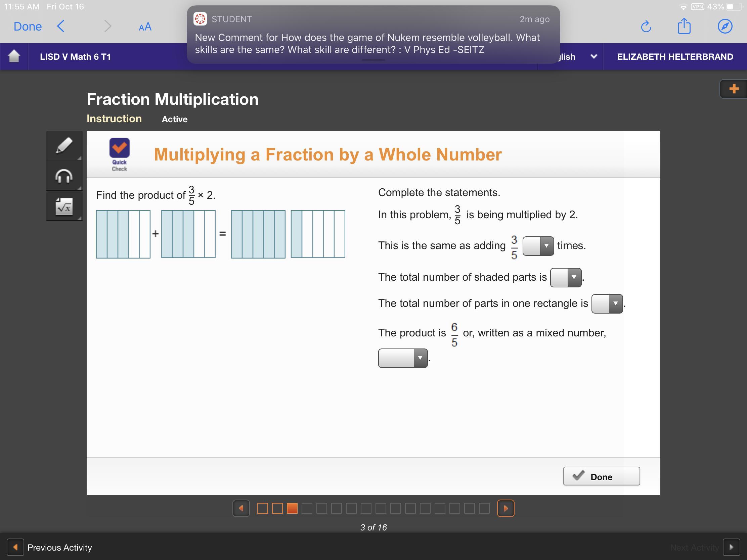747x560 pixels.
Task: Open dropdown for total shaded parts
Action: [x=566, y=277]
